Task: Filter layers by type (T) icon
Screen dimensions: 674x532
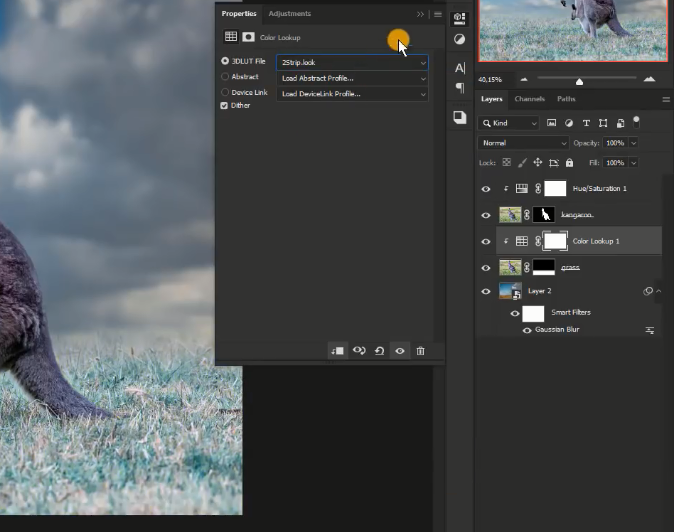Action: [585, 123]
